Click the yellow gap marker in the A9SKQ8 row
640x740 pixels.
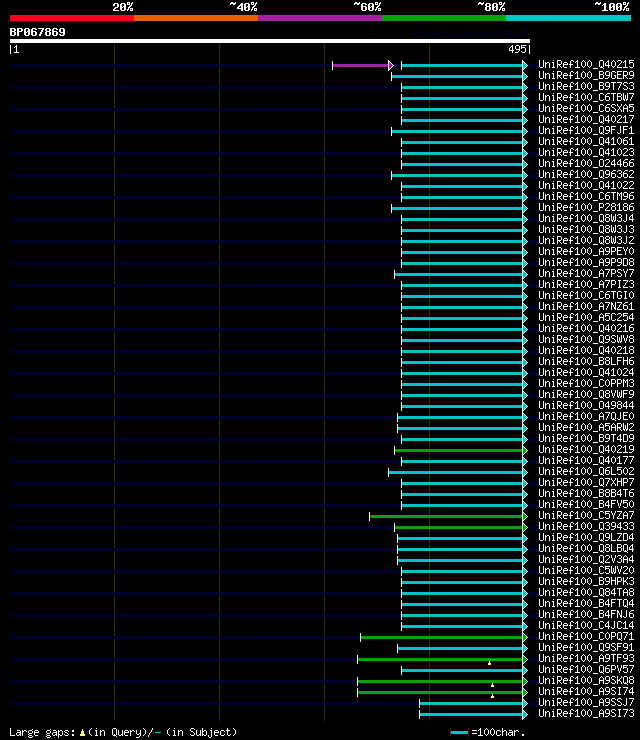click(492, 685)
